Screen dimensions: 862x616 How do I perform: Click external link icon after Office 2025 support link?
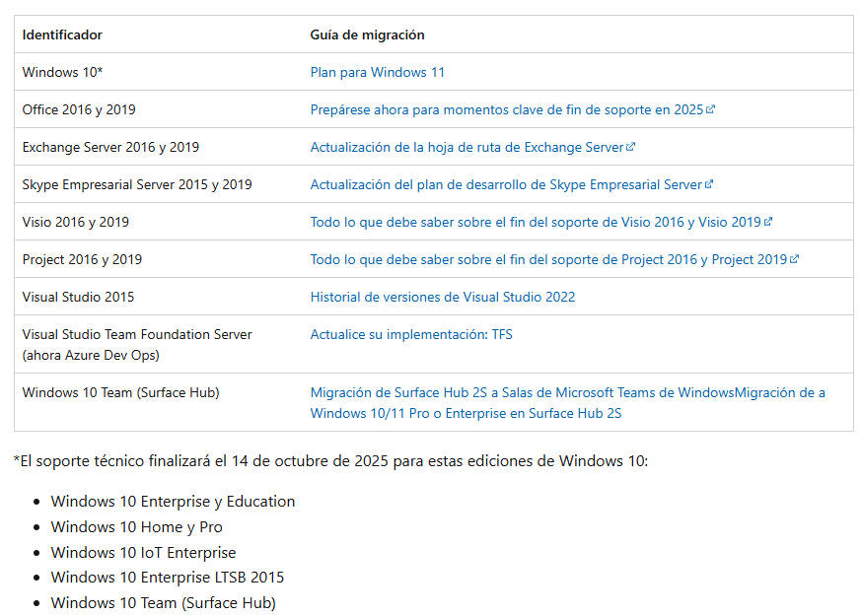pos(711,109)
